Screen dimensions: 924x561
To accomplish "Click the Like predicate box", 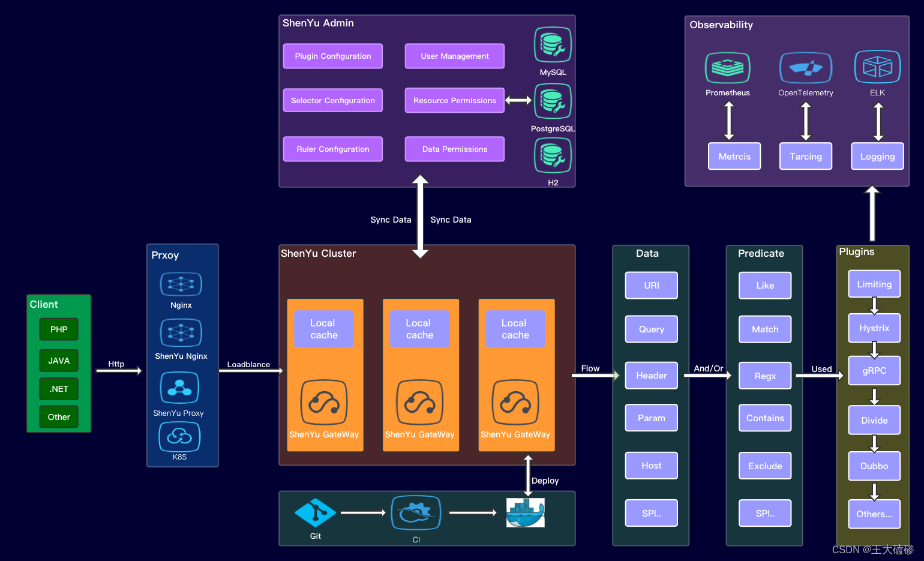I will coord(765,285).
